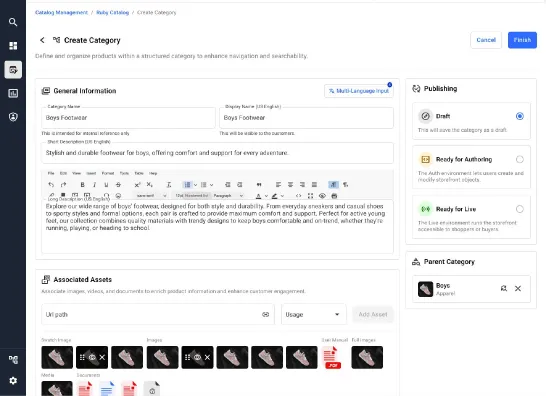Screen dimensions: 546x396
Task: Open the dashboard grid icon in sidebar
Action: pyautogui.click(x=13, y=46)
